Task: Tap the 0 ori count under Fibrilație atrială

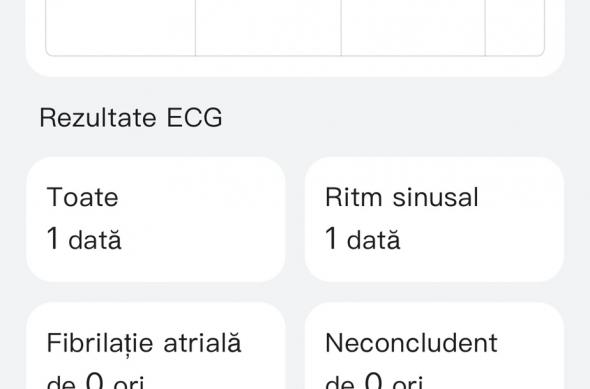Action: coord(95,381)
